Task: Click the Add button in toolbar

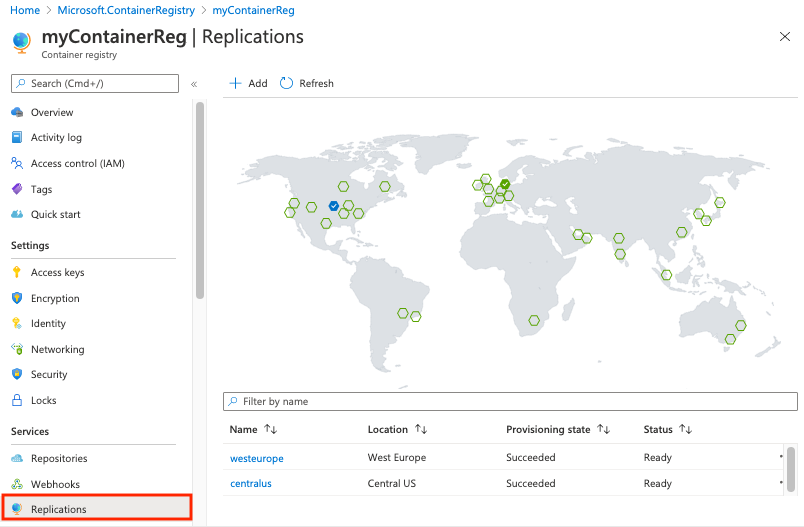Action: point(248,83)
